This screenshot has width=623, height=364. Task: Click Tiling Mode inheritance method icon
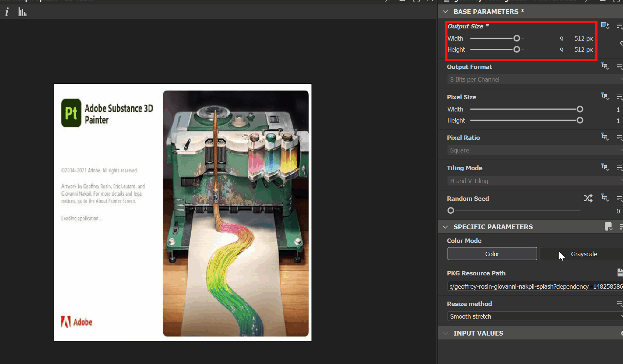605,167
